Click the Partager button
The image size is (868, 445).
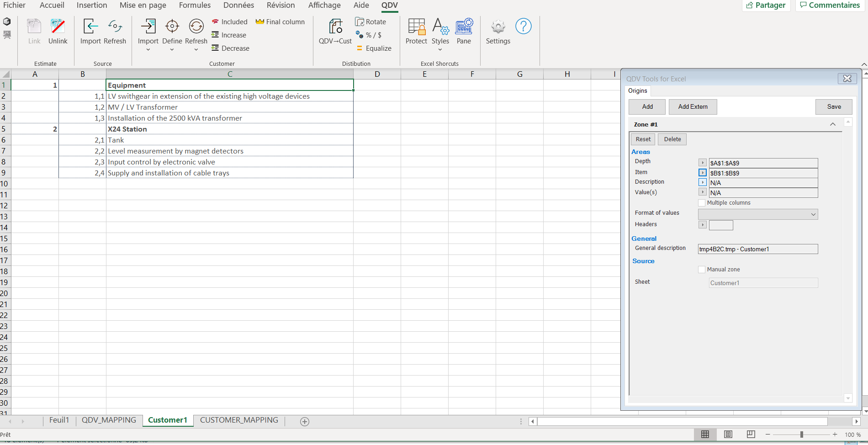pos(766,5)
